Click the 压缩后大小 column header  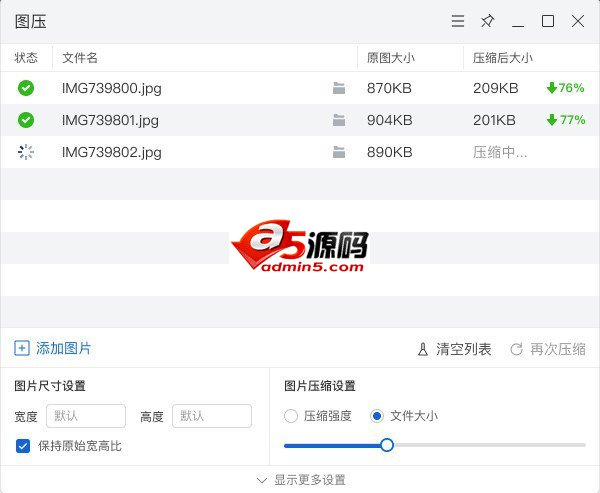pyautogui.click(x=503, y=58)
